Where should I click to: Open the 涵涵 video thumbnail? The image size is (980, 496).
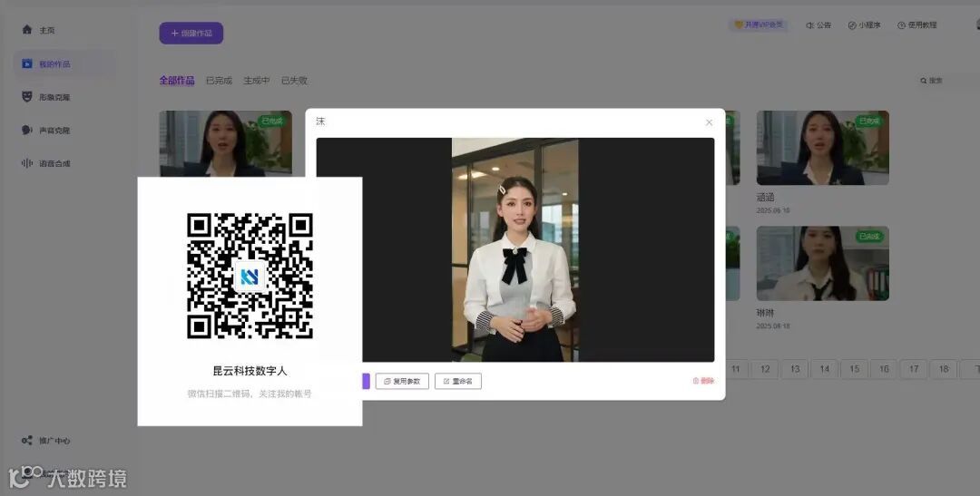[822, 148]
